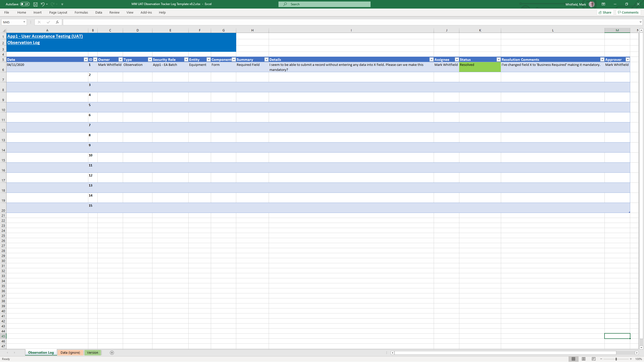Click the Undo arrow icon

[43, 4]
